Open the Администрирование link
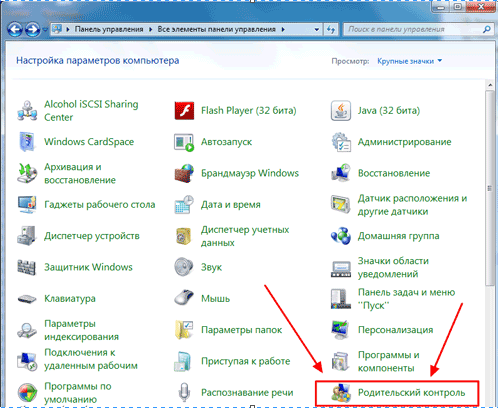 pos(404,142)
